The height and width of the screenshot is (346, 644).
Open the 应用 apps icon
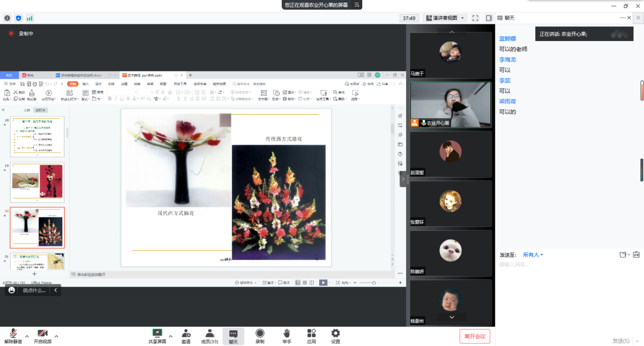point(311,334)
